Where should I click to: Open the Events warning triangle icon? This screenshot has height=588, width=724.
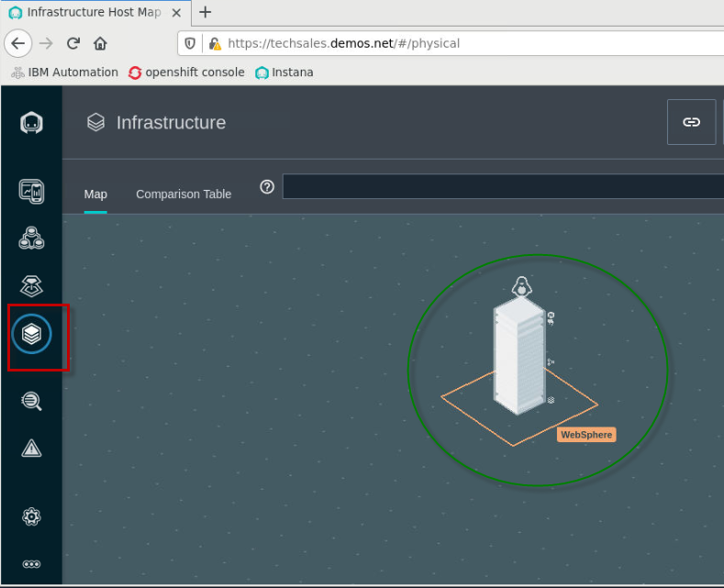pos(31,448)
